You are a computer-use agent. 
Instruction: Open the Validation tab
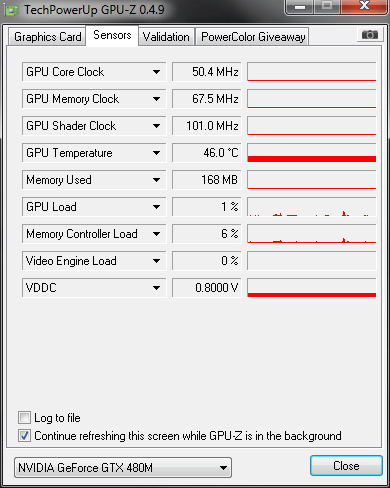(x=166, y=37)
